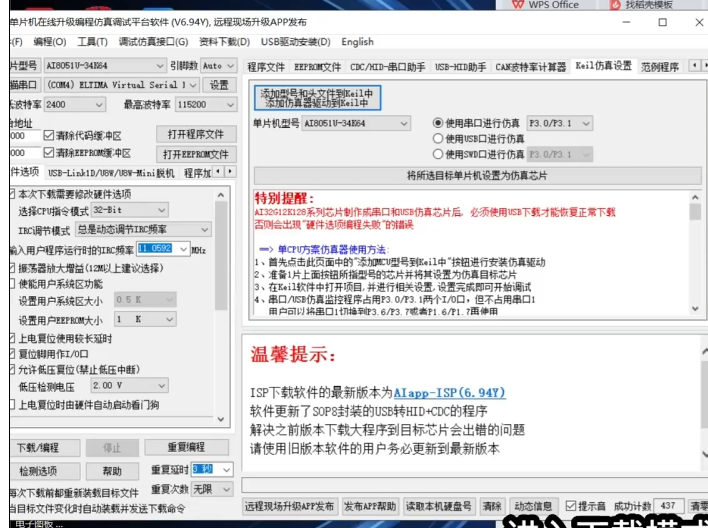The width and height of the screenshot is (708, 528).
Task: Open the 编程(O) menu
Action: 50,42
